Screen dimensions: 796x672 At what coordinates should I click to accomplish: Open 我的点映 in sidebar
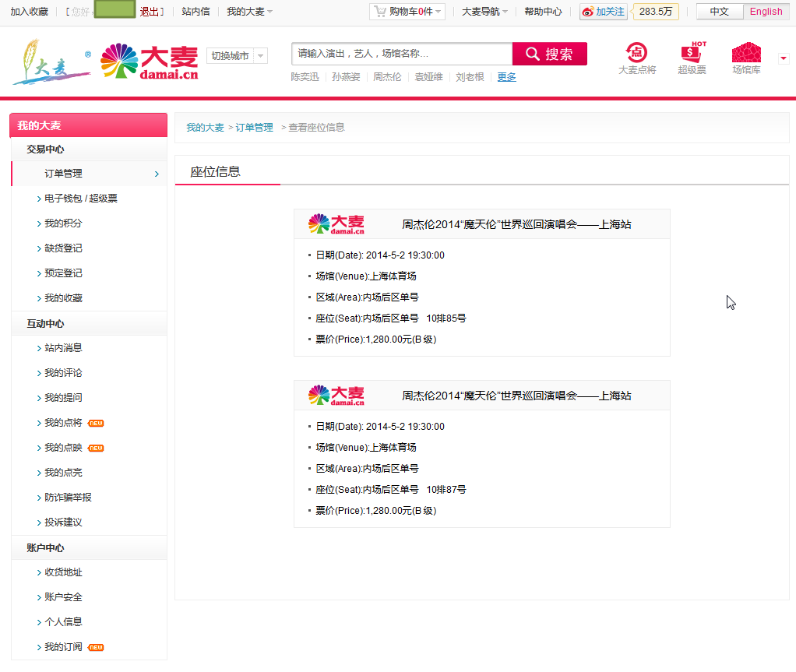63,447
